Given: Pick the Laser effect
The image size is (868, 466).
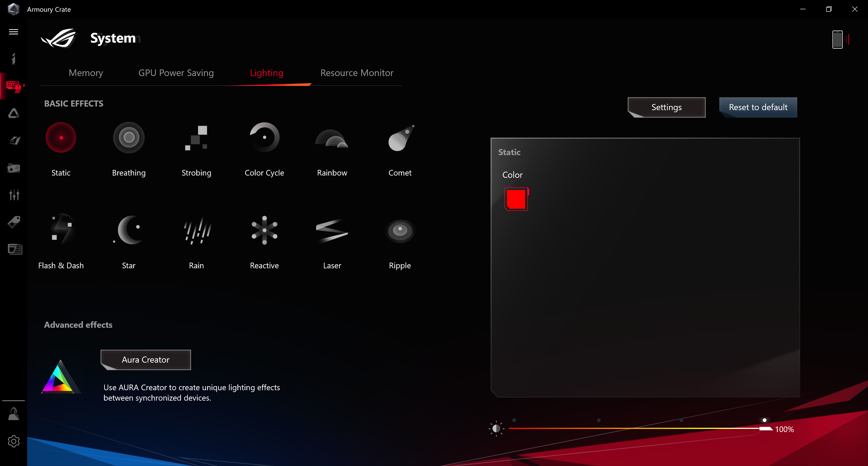Looking at the screenshot, I should [332, 230].
